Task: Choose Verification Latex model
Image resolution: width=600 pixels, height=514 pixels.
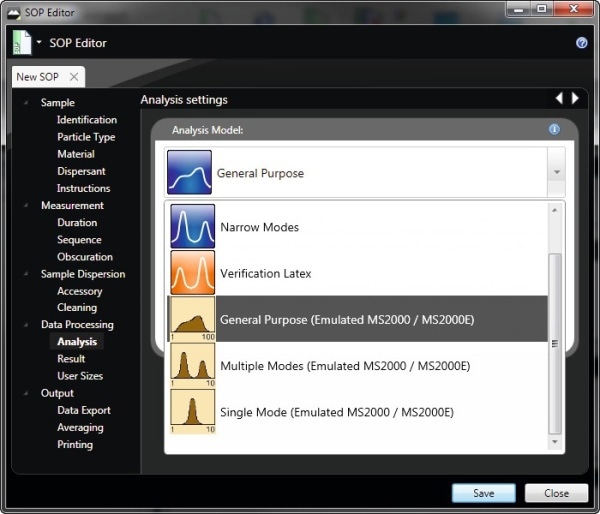Action: coord(357,273)
